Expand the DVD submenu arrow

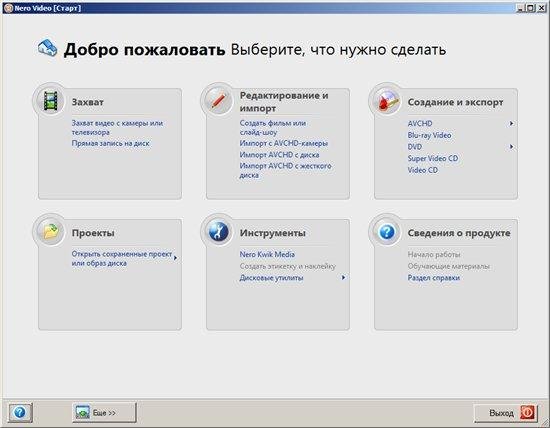[511, 147]
